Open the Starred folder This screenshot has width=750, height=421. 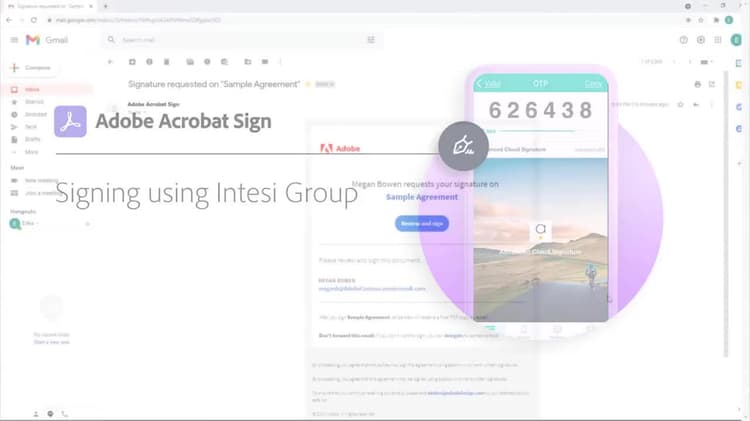34,102
